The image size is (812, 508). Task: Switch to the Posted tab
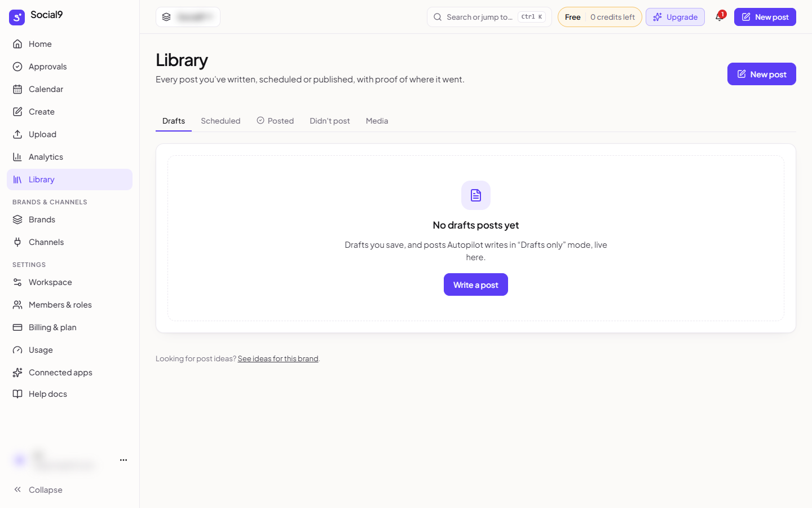tap(275, 121)
